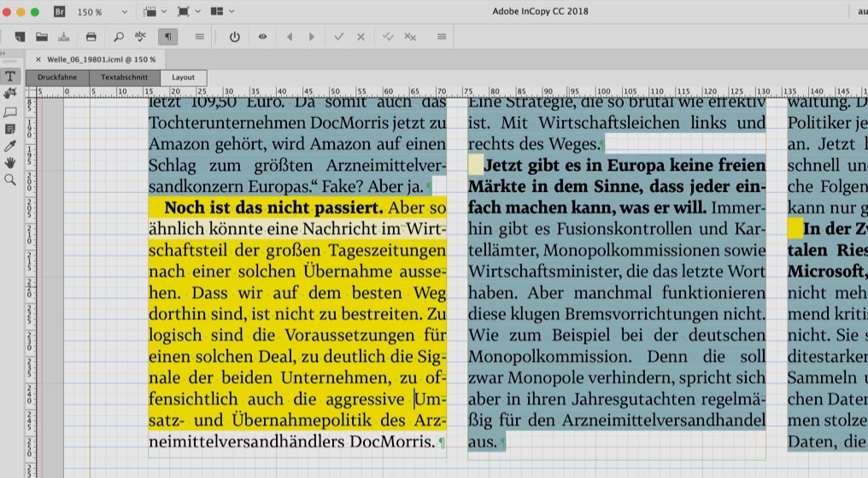Switch to the Textabschnitt view tab
This screenshot has width=868, height=478.
[x=125, y=78]
